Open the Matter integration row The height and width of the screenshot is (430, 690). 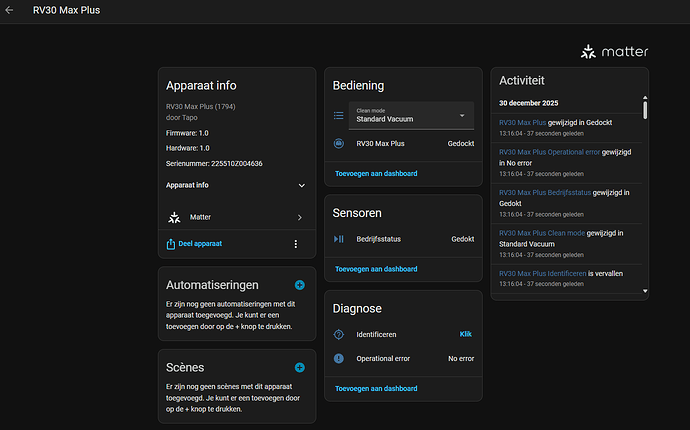click(x=237, y=217)
